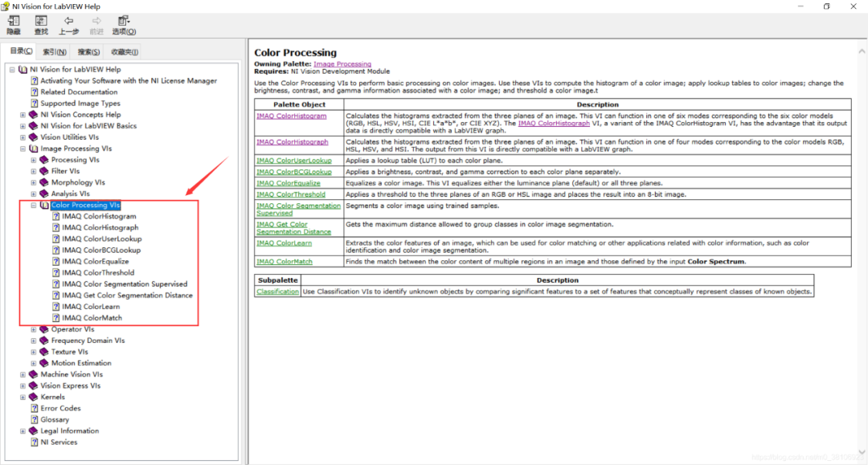Click the help page icon of IMAQ ColorHistogram

[x=56, y=216]
